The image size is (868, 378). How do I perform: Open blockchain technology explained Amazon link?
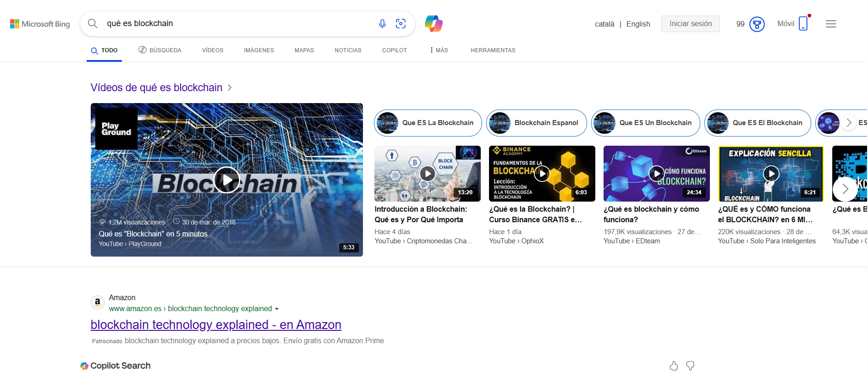pyautogui.click(x=216, y=325)
